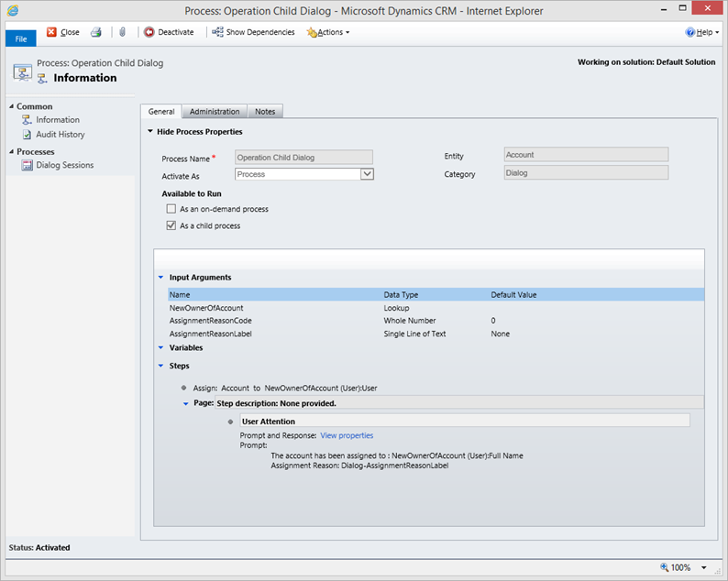Click the default value None cell
Screen dimensions: 728x581
tap(500, 334)
